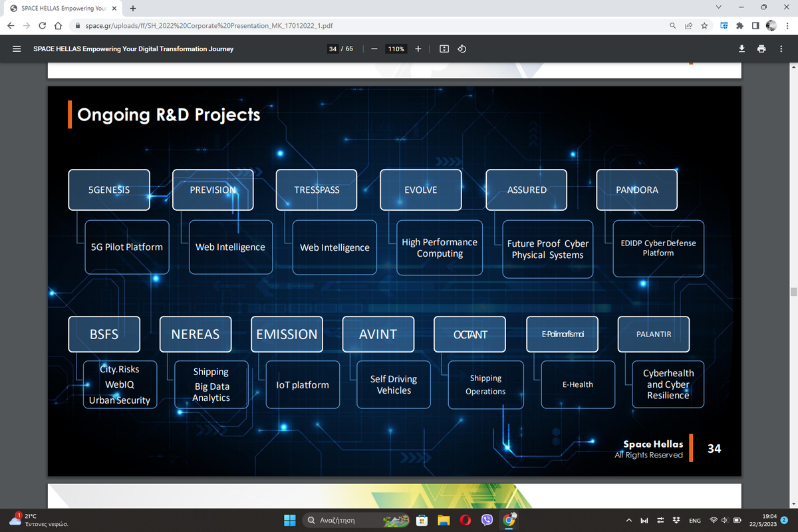Download the PDF file

(742, 49)
